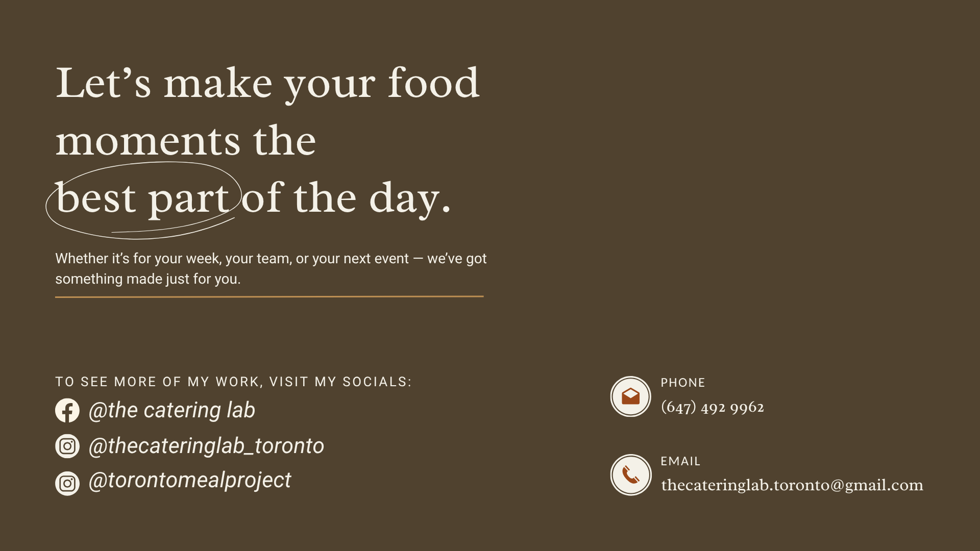The height and width of the screenshot is (551, 980).
Task: Click the Facebook logo icon
Action: coord(67,410)
